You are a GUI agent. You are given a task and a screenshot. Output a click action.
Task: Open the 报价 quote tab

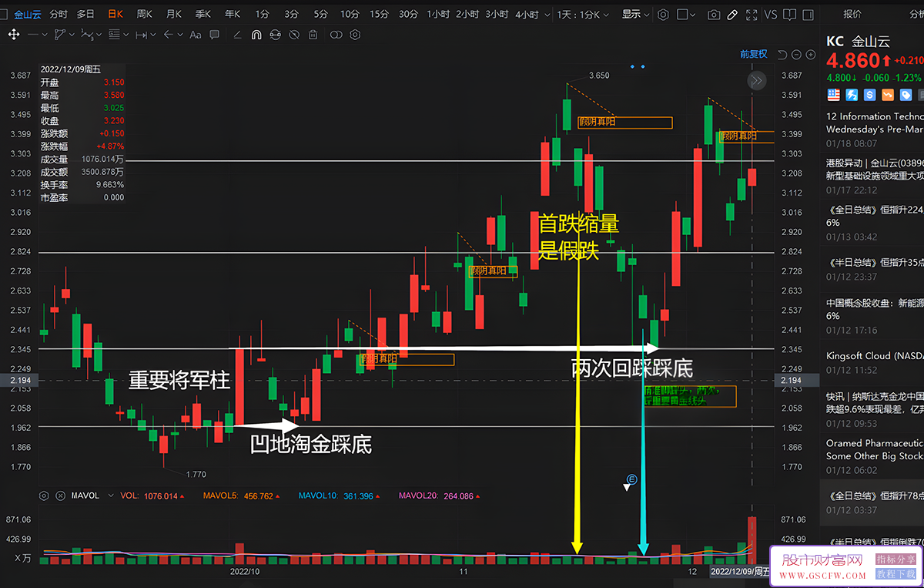pyautogui.click(x=852, y=14)
